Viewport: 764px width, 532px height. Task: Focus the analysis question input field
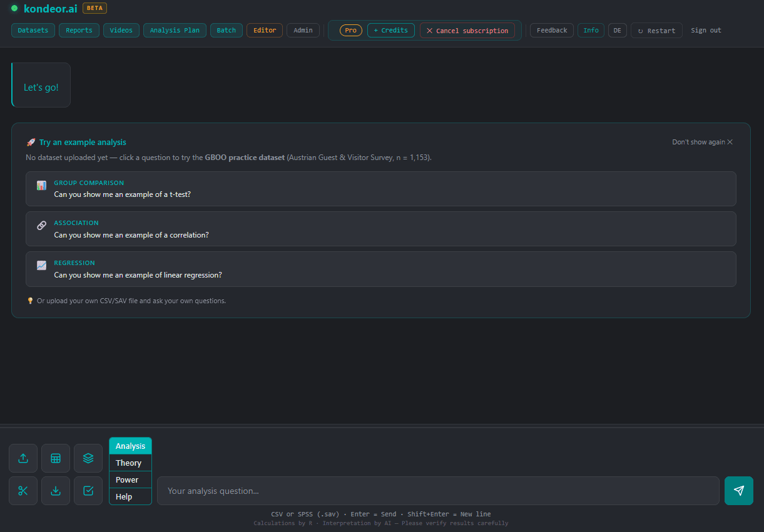coord(438,491)
